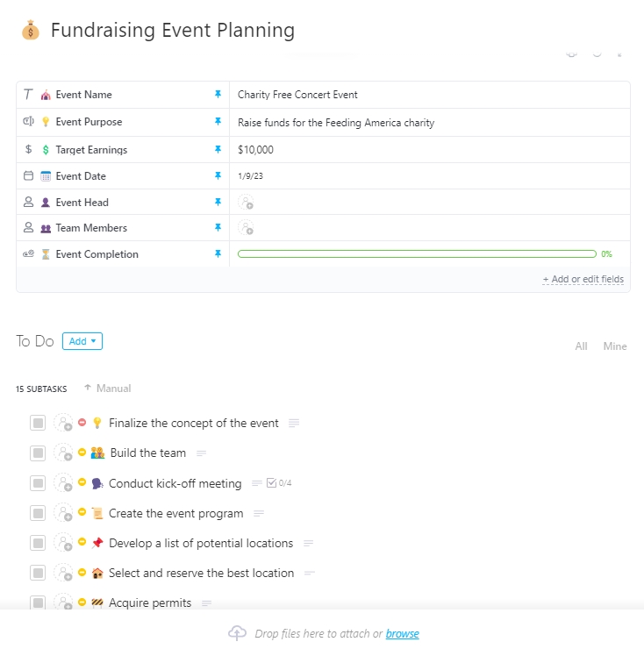Select checkbox for Develop a list of locations

pos(38,544)
